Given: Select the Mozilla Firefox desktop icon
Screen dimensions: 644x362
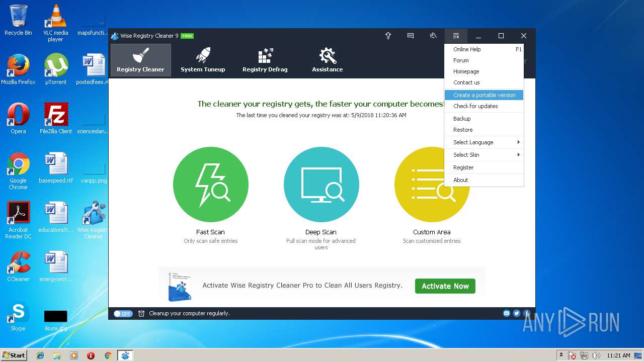Looking at the screenshot, I should [x=18, y=69].
